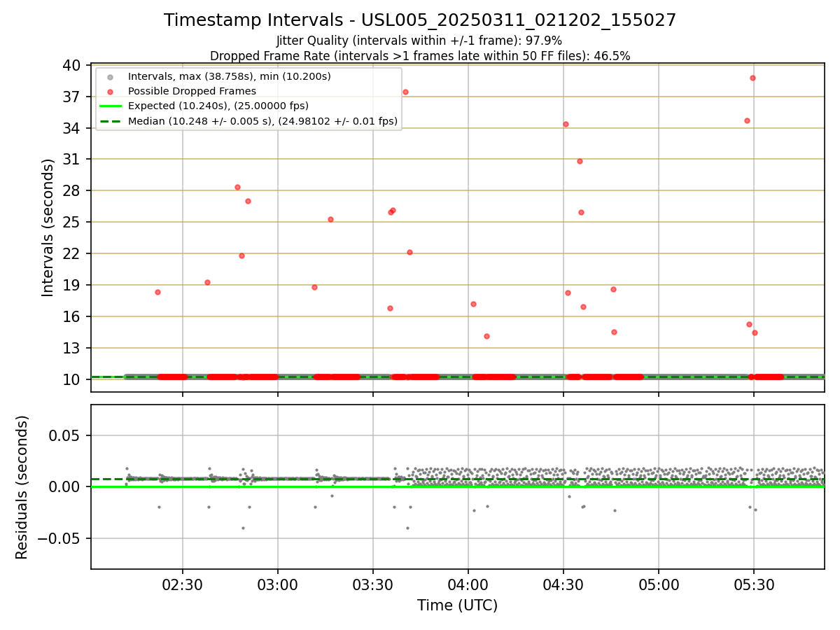Click the 'Dropped Frame Rate' subtitle line
840x630 pixels.
(x=420, y=56)
